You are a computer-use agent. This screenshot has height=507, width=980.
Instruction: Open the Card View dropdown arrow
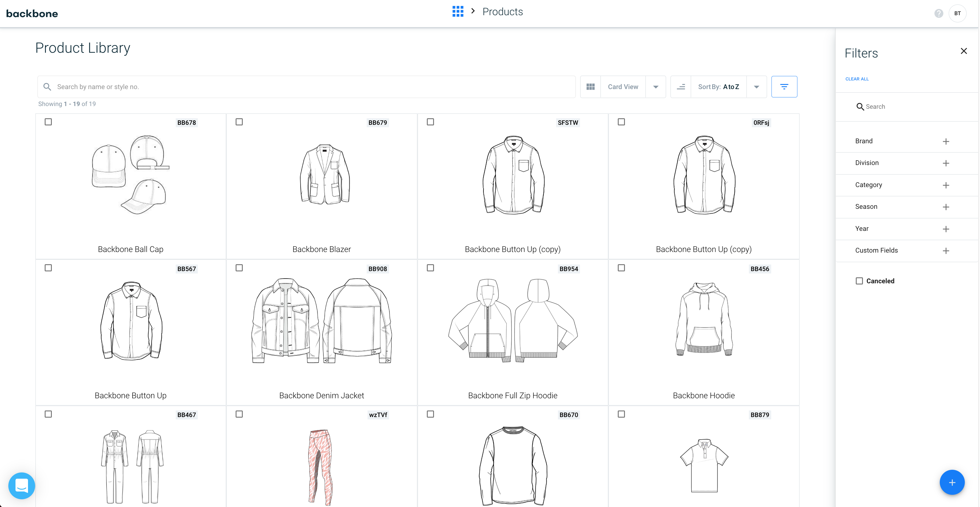(x=656, y=87)
